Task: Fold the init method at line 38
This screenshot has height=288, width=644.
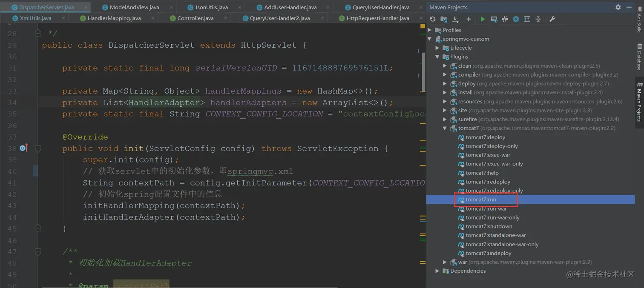Action: click(38, 148)
